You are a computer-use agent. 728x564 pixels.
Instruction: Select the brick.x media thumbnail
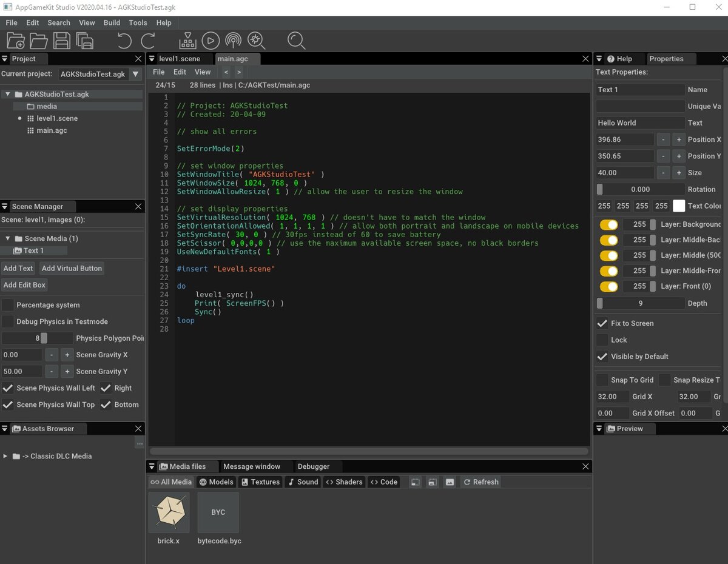pos(169,512)
